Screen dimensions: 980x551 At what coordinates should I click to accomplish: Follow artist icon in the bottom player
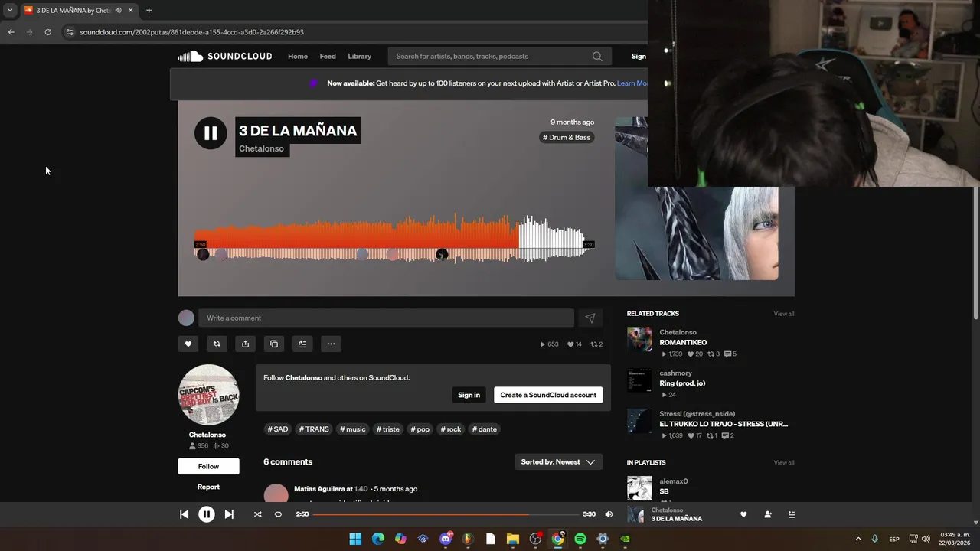click(x=768, y=514)
